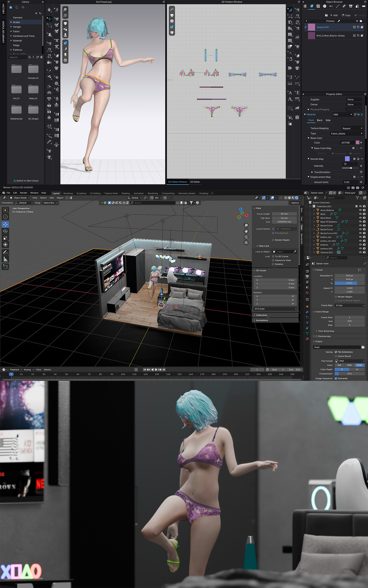The width and height of the screenshot is (368, 588).
Task: Click the output folder browse icon
Action: [x=363, y=347]
